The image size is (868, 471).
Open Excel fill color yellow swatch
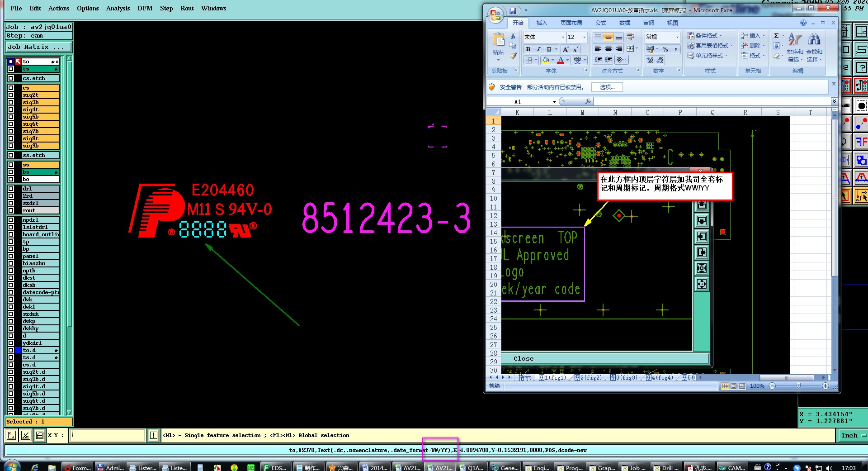click(x=546, y=60)
